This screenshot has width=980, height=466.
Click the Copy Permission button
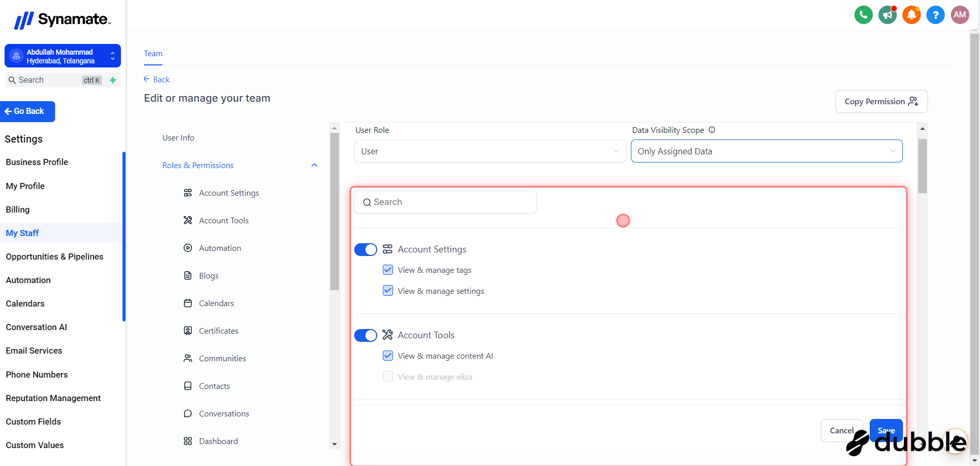coord(881,102)
